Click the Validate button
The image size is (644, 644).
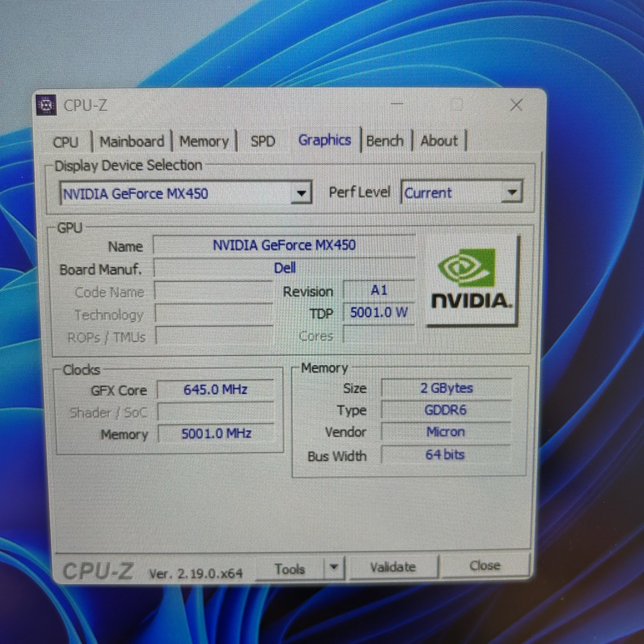(x=393, y=567)
